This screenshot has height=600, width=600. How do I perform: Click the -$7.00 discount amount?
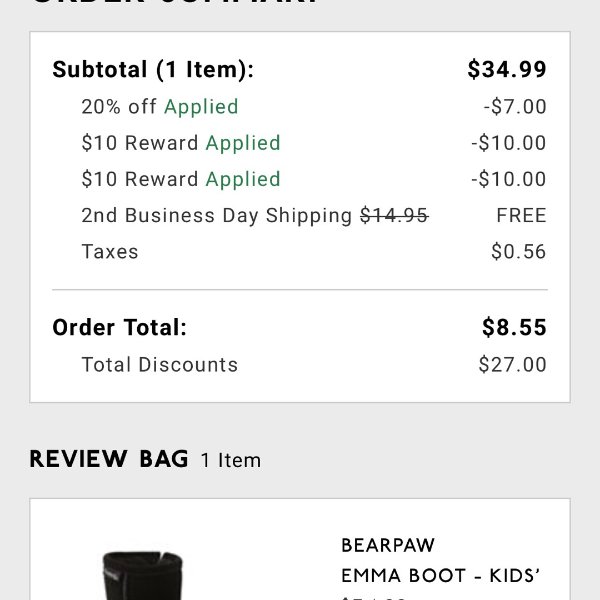(x=515, y=106)
